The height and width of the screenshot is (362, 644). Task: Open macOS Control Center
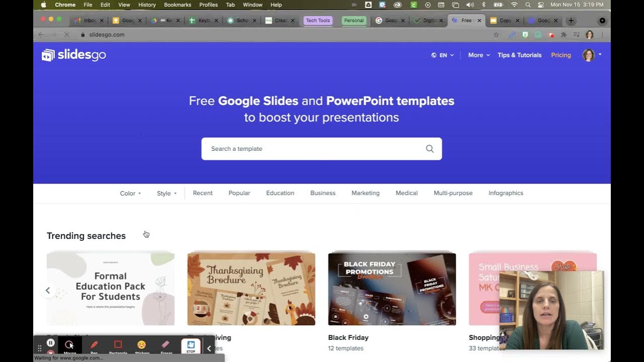(541, 5)
